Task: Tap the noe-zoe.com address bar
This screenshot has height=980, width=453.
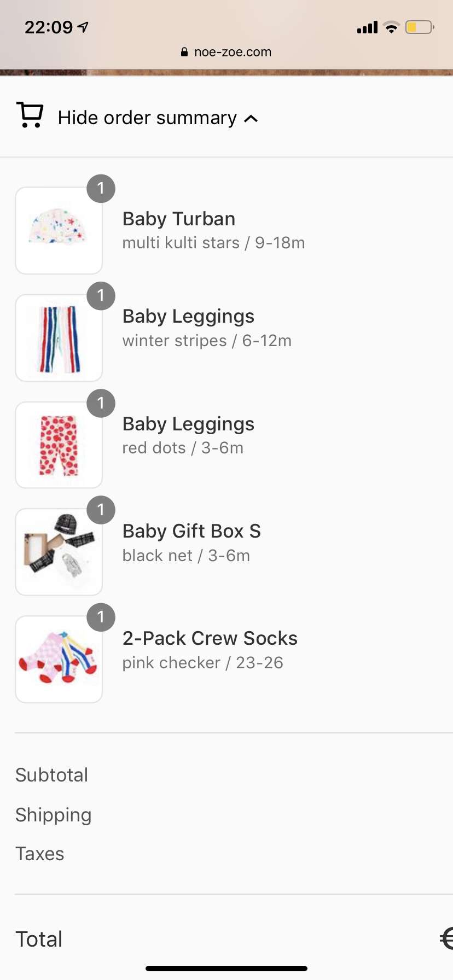Action: (x=232, y=52)
